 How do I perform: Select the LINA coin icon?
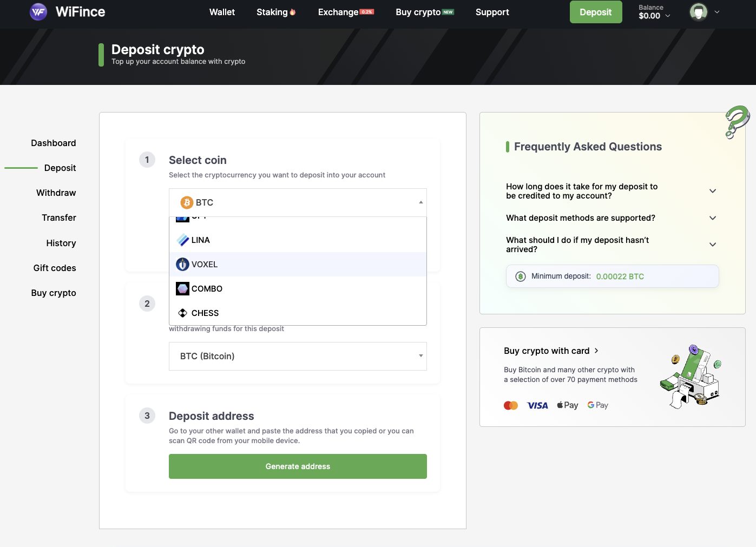point(183,240)
